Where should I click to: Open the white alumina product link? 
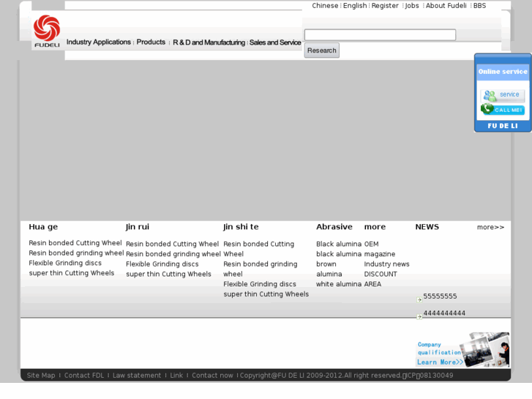pos(339,284)
